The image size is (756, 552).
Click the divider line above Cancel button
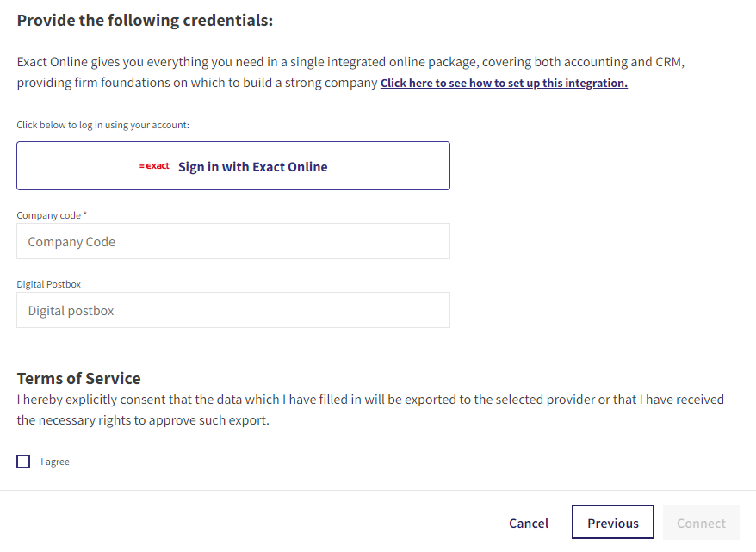378,491
